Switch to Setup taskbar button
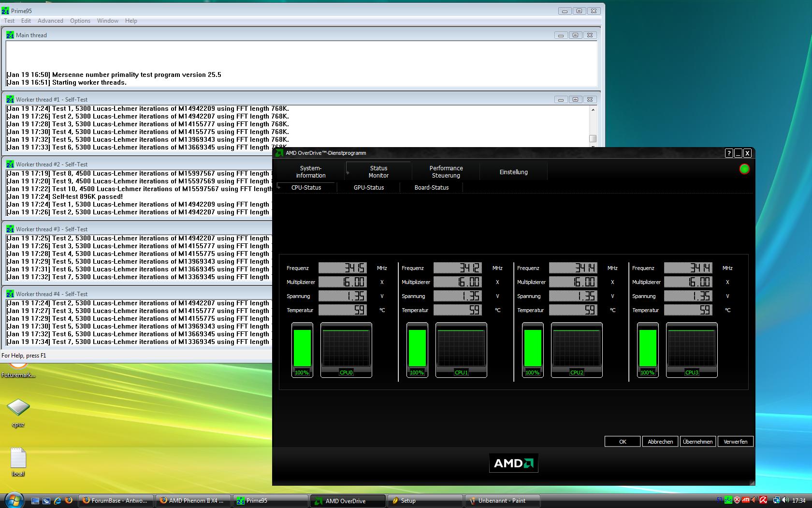Image resolution: width=812 pixels, height=508 pixels. 425,501
